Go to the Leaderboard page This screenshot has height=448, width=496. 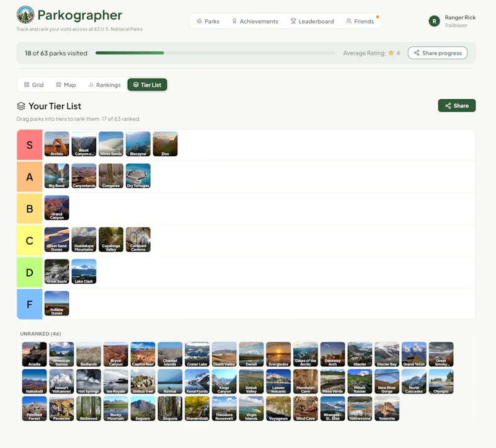click(312, 21)
